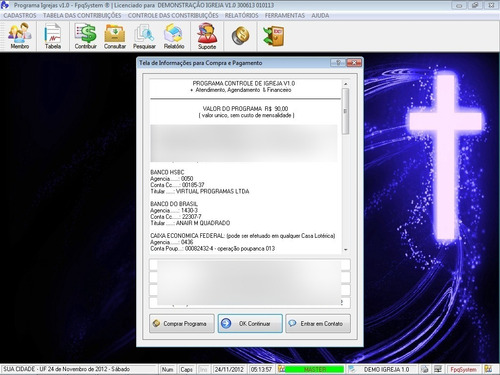This screenshot has height=375, width=500.
Task: Open the Membro toolbar icon
Action: 20,36
